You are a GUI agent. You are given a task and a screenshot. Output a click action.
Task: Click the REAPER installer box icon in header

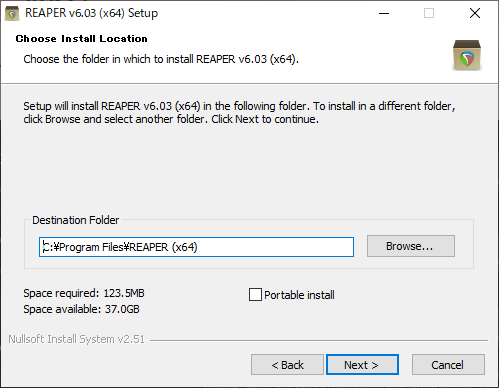pos(467,55)
